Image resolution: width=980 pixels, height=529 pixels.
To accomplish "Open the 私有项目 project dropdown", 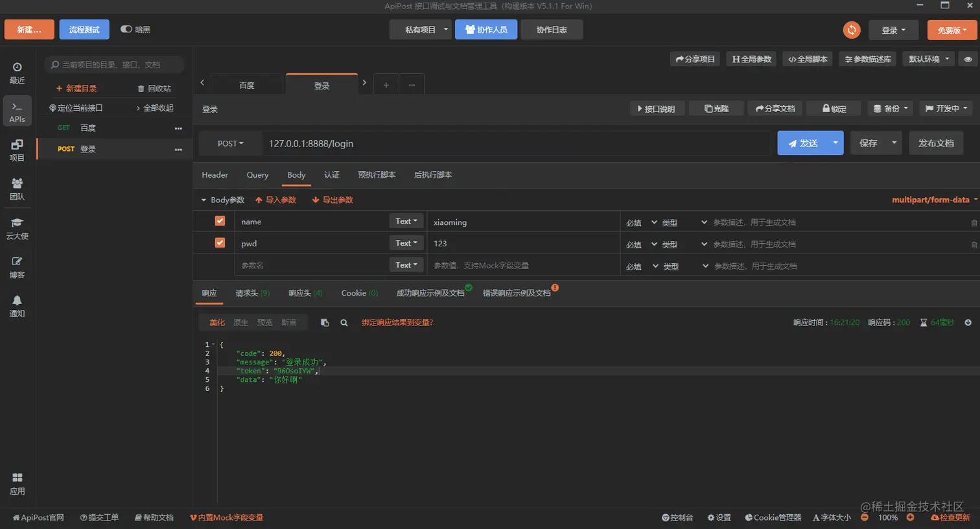I will [421, 30].
